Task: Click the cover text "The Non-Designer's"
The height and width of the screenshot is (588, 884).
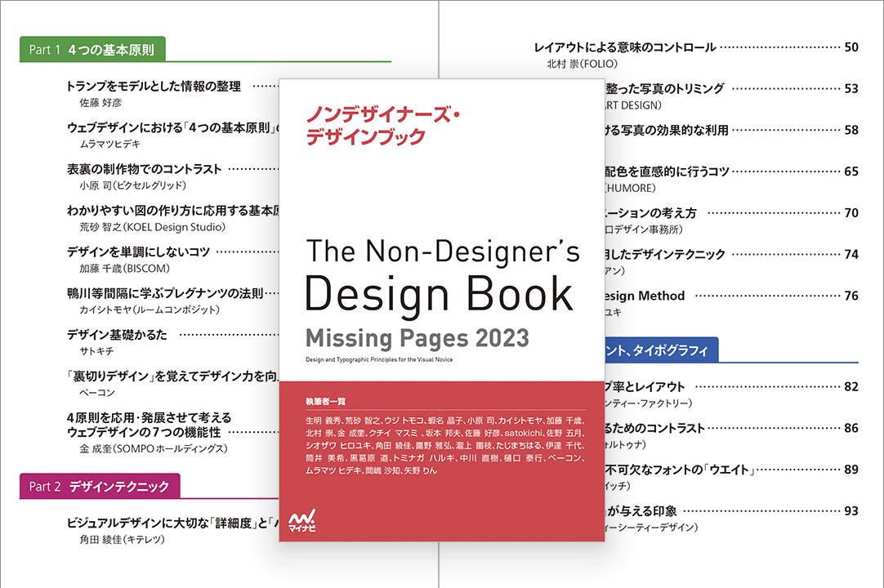Action: 443,251
